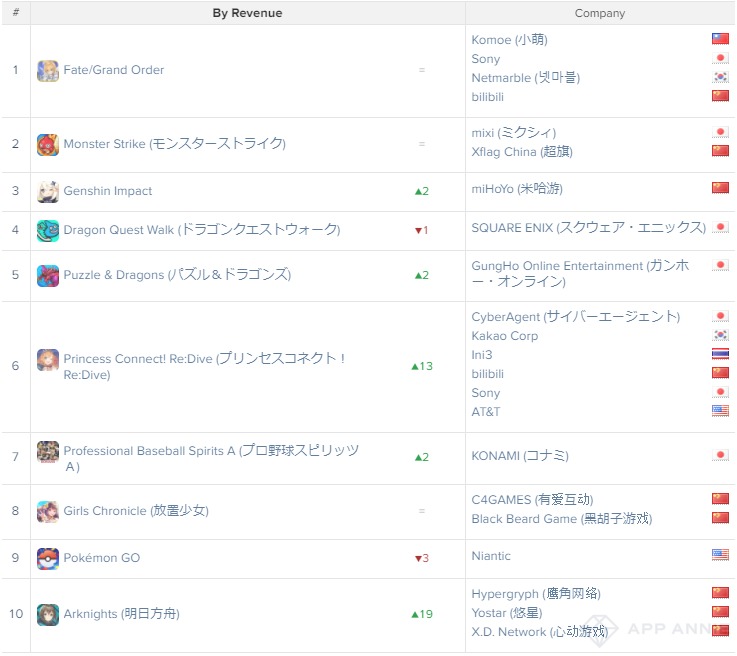737x656 pixels.
Task: Open the Puzzle & Dragons app link
Action: [x=177, y=275]
